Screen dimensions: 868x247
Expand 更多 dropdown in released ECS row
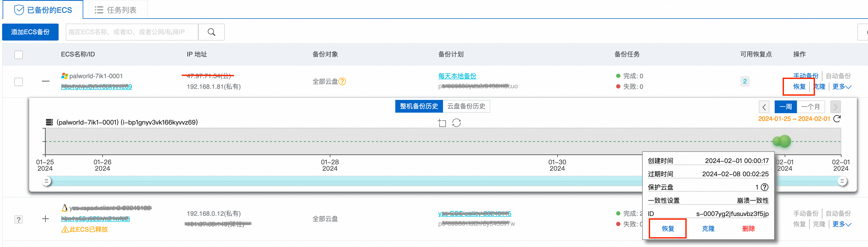(842, 224)
